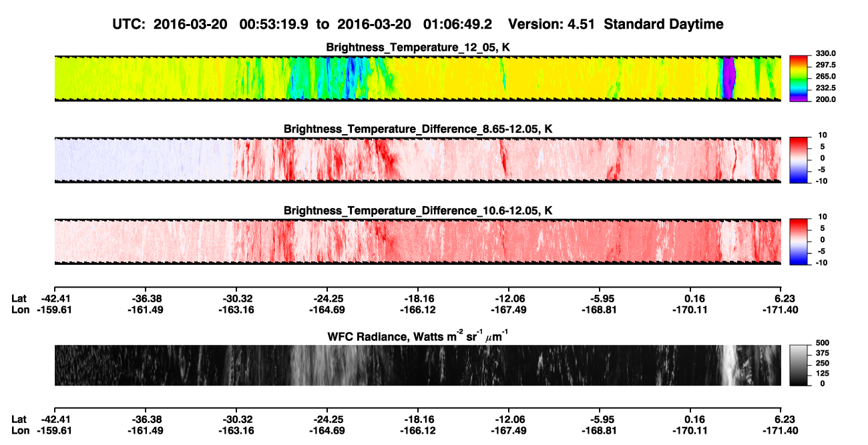Click upper axis longitude value -161.49

(x=145, y=310)
